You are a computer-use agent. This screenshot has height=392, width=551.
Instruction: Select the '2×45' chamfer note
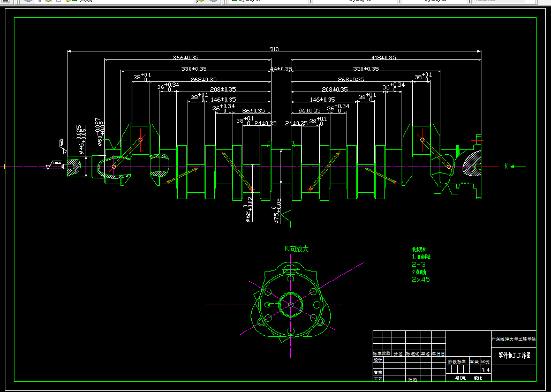[x=421, y=280]
